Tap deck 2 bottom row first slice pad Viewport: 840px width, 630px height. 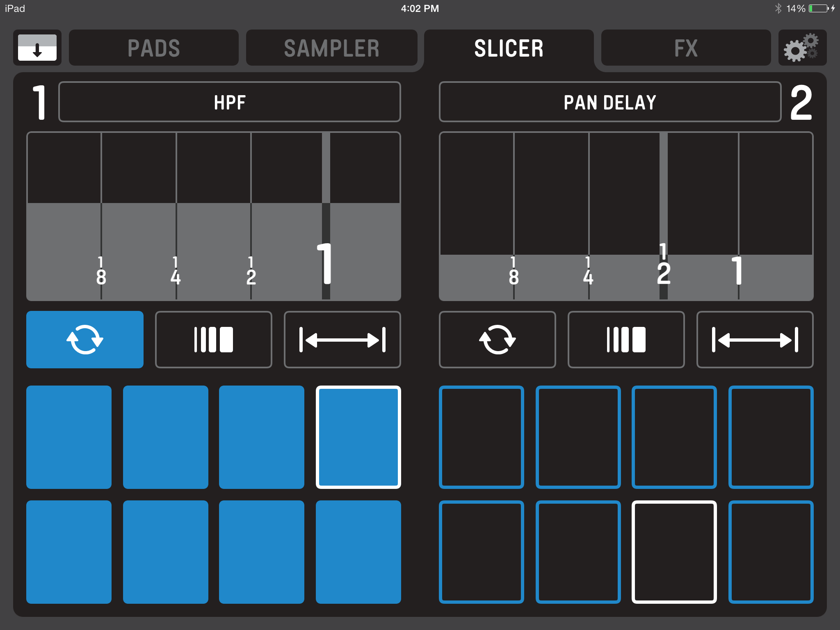482,552
